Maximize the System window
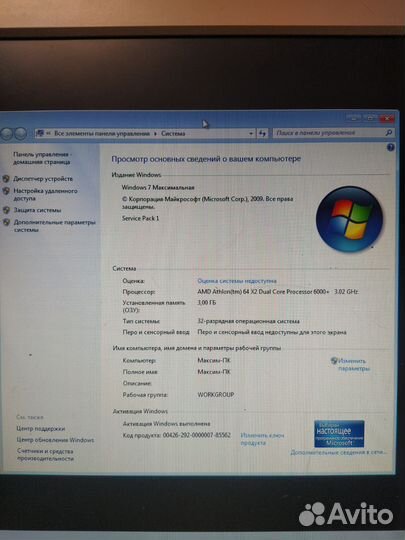The image size is (405, 540). (370, 118)
